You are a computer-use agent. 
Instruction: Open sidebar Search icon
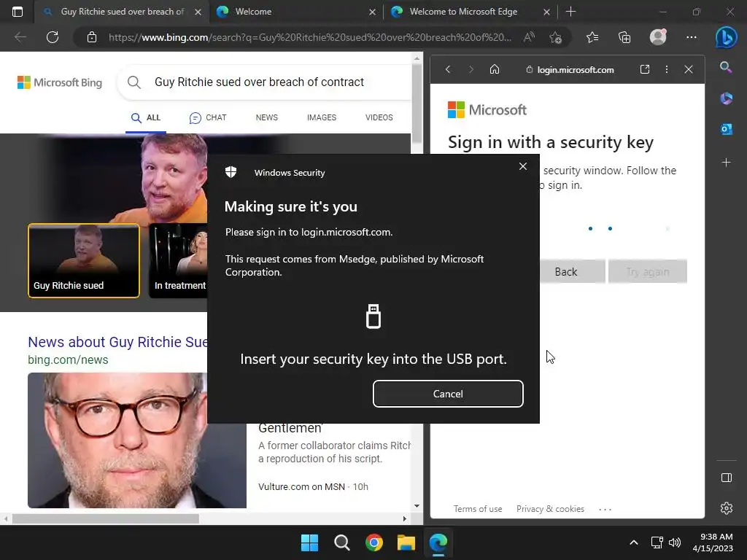(726, 67)
